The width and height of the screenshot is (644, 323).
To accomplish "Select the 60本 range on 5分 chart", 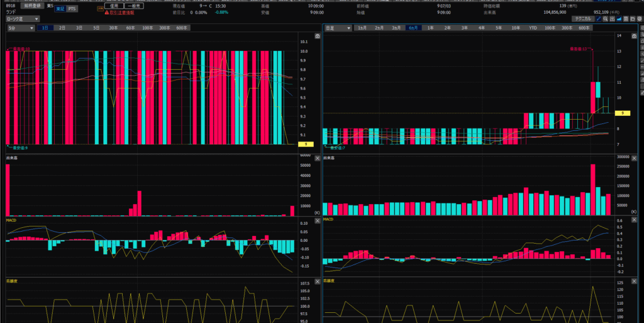I will (131, 28).
